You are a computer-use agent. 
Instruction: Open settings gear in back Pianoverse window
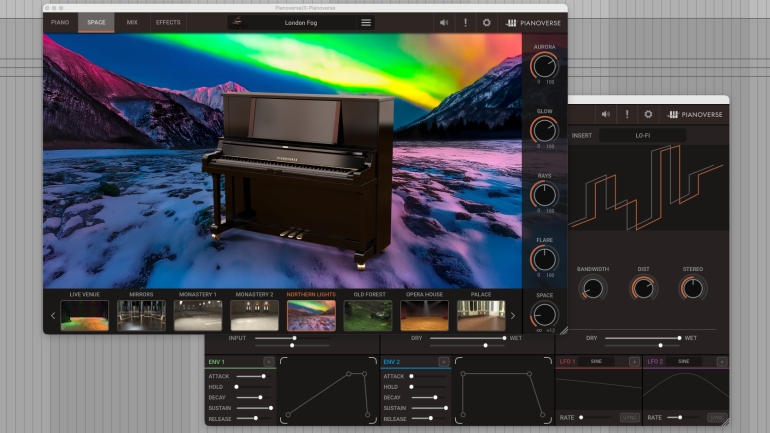click(648, 114)
